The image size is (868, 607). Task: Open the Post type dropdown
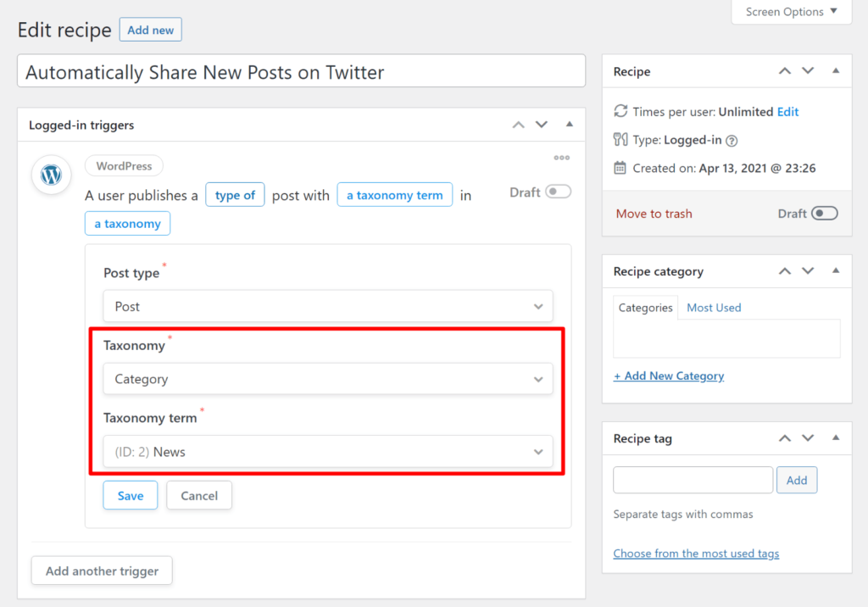point(327,306)
